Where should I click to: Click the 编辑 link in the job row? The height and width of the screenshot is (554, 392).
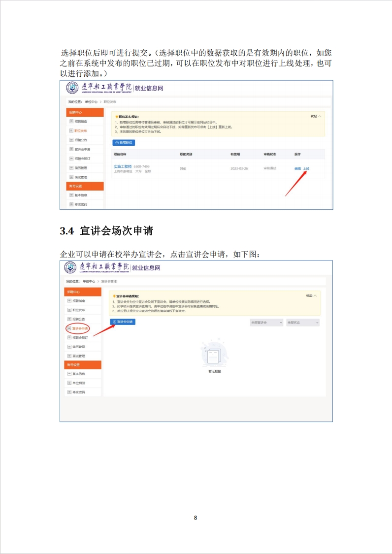click(x=297, y=168)
